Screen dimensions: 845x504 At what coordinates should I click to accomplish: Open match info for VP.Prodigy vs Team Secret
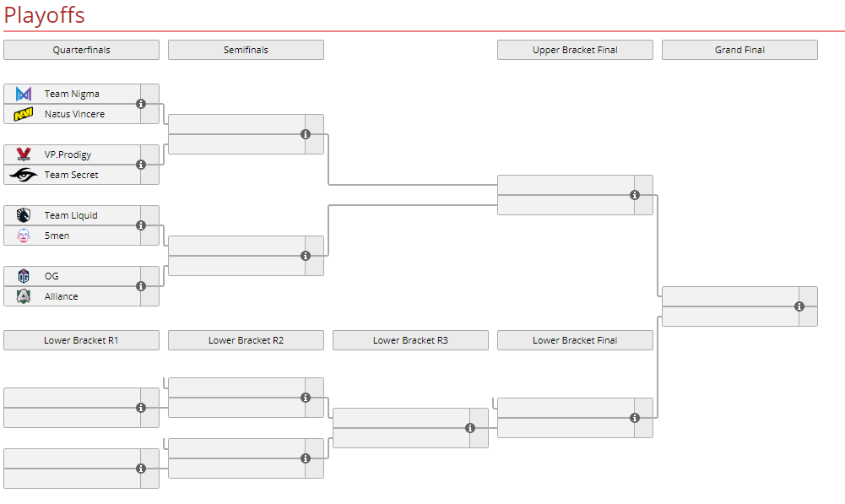[141, 165]
